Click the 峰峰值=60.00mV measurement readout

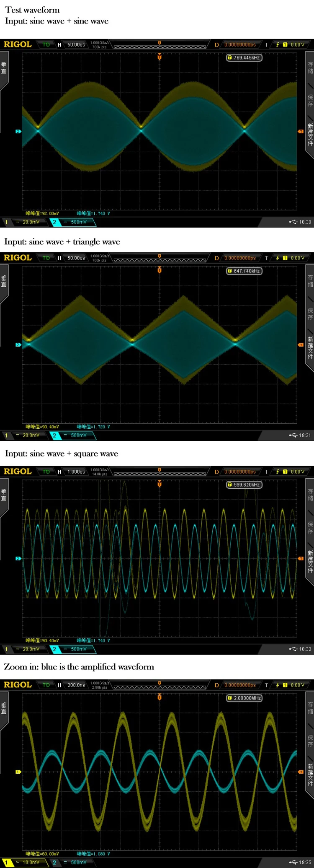click(x=42, y=854)
